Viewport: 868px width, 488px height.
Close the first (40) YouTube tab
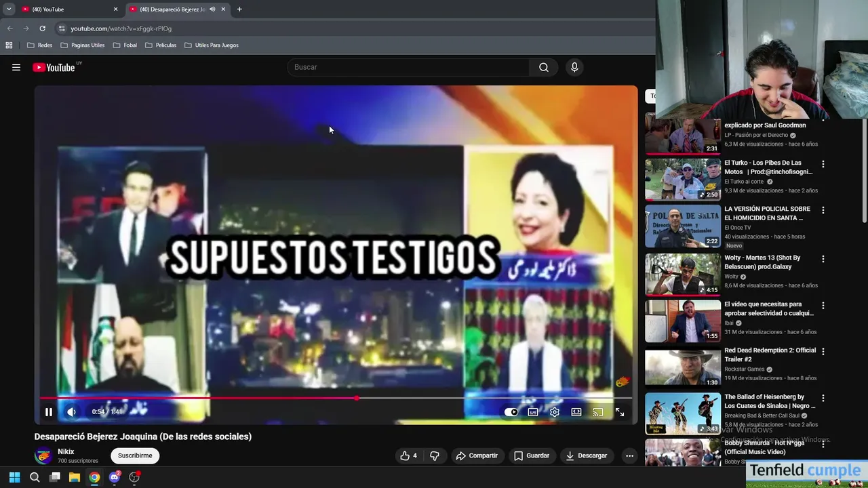115,9
